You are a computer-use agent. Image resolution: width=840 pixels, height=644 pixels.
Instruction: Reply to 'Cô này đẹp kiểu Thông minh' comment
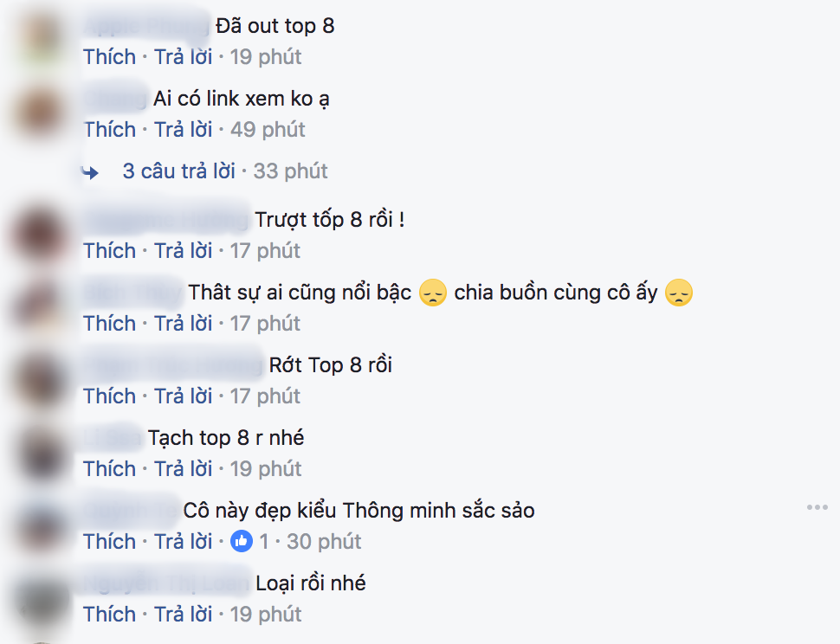click(184, 542)
